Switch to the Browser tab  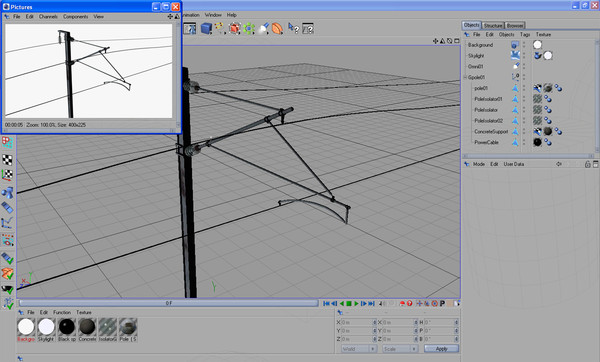pos(515,25)
